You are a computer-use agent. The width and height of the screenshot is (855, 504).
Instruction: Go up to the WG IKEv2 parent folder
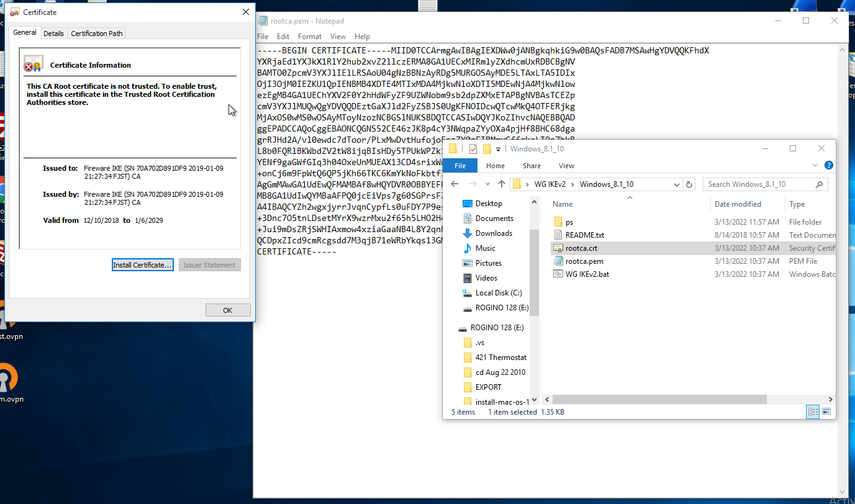coord(502,184)
